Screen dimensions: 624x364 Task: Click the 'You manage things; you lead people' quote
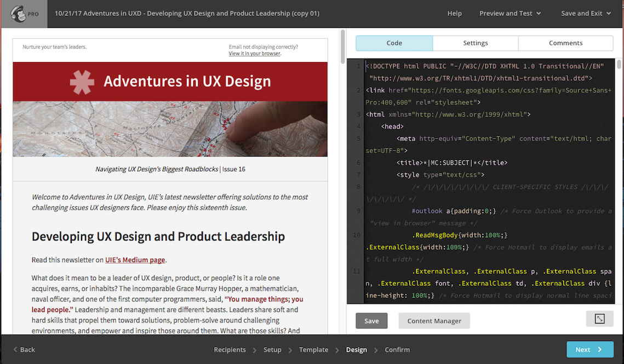(167, 304)
